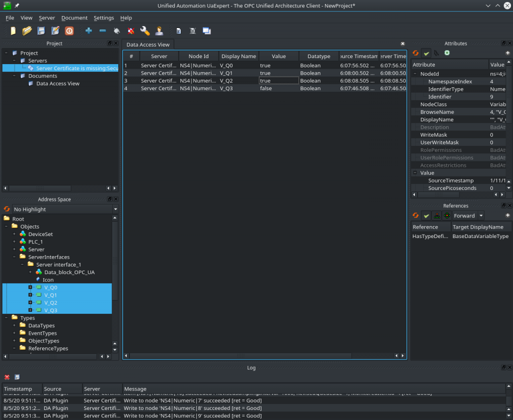Refresh the References panel with orange arrows
The image size is (513, 420).
click(x=415, y=216)
